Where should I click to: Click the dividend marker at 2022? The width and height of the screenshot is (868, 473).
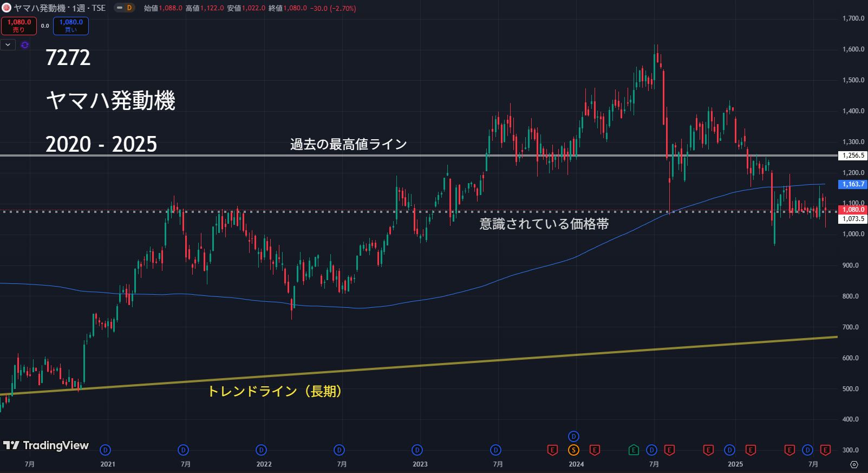262,450
